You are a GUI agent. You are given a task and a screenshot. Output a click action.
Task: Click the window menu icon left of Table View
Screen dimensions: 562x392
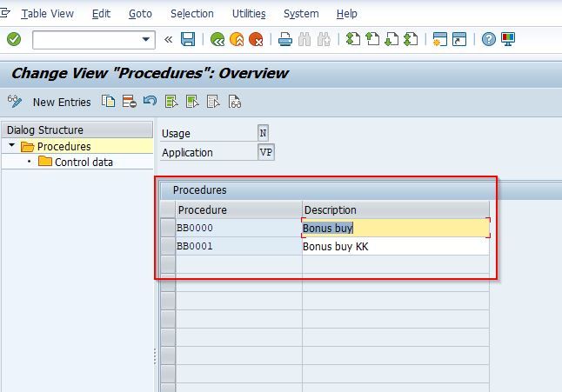5,14
